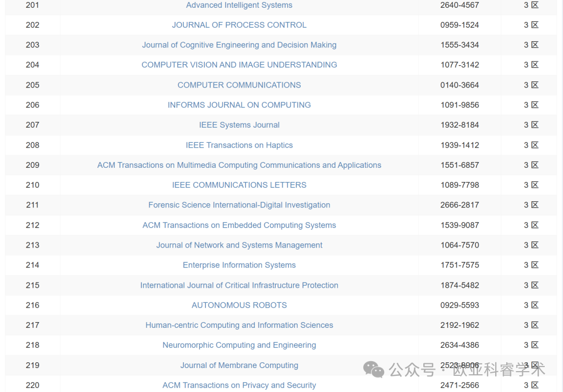Click row number 220
563x392 pixels.
click(x=32, y=385)
